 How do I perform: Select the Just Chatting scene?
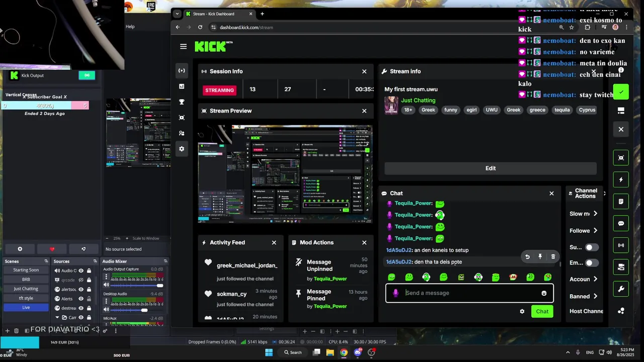click(26, 289)
